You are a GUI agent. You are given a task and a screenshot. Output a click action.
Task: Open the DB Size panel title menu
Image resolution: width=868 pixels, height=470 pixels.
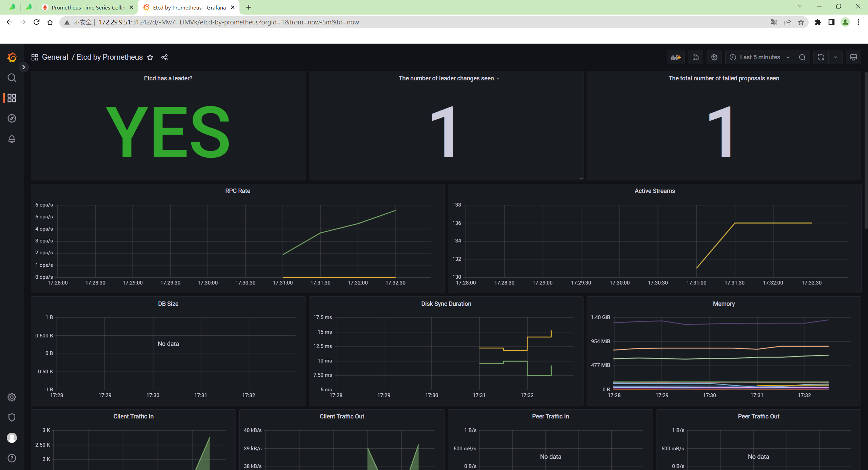(168, 304)
